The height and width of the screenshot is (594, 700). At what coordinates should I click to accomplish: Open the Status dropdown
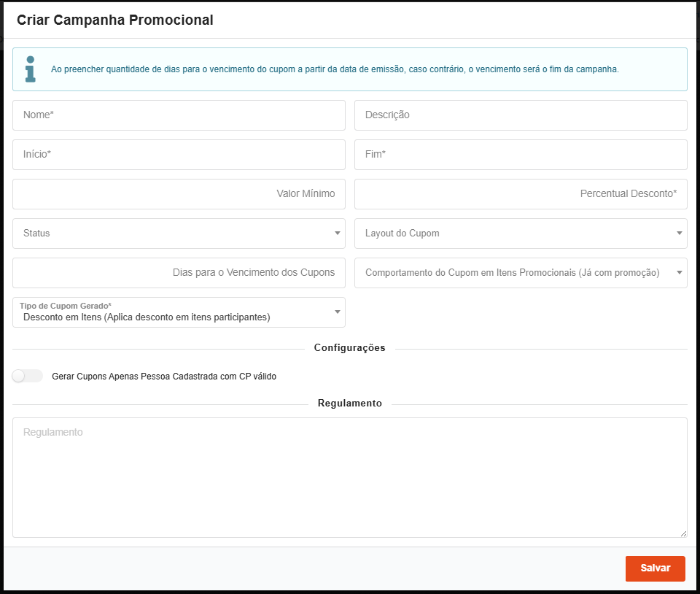[x=179, y=234]
